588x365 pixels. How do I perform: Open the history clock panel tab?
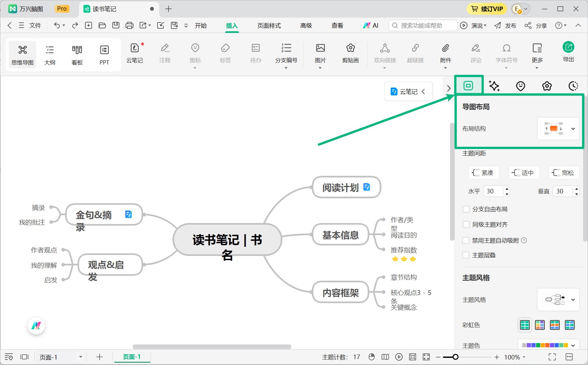(x=573, y=86)
